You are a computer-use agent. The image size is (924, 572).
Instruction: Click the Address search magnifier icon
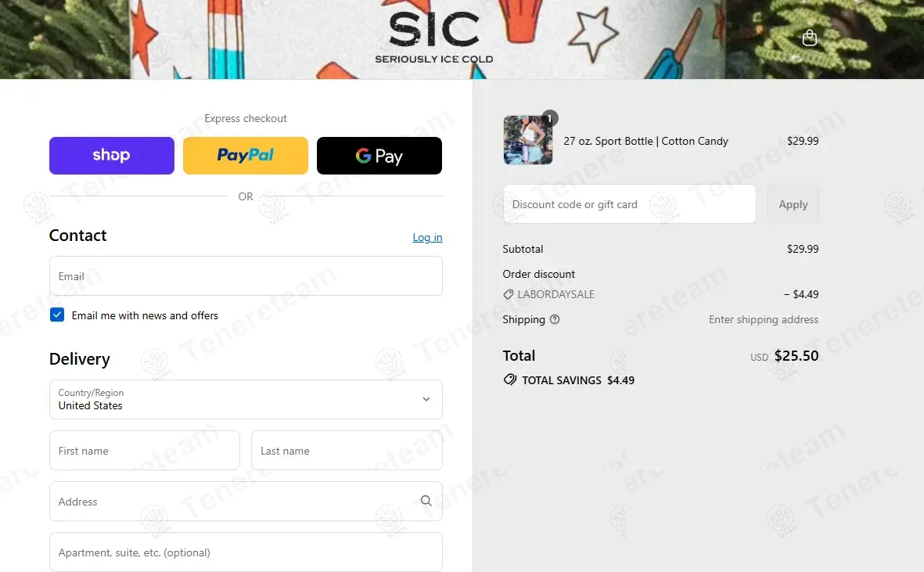[x=426, y=501]
